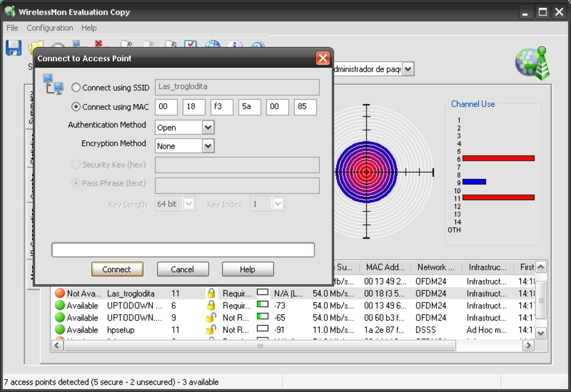
Task: Click the Connect button
Action: point(117,269)
